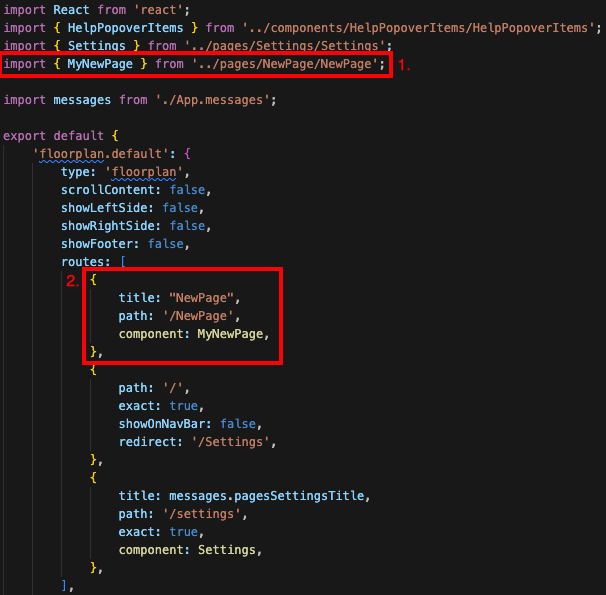Click the scrollContent property
This screenshot has height=595, width=606.
click(110, 190)
